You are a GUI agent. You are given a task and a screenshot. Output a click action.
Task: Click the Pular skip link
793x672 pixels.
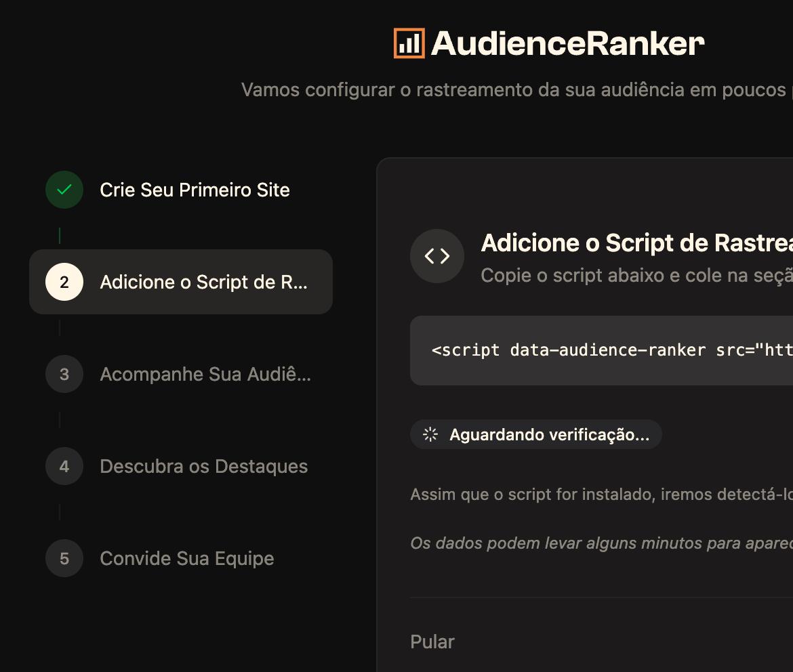pyautogui.click(x=432, y=642)
